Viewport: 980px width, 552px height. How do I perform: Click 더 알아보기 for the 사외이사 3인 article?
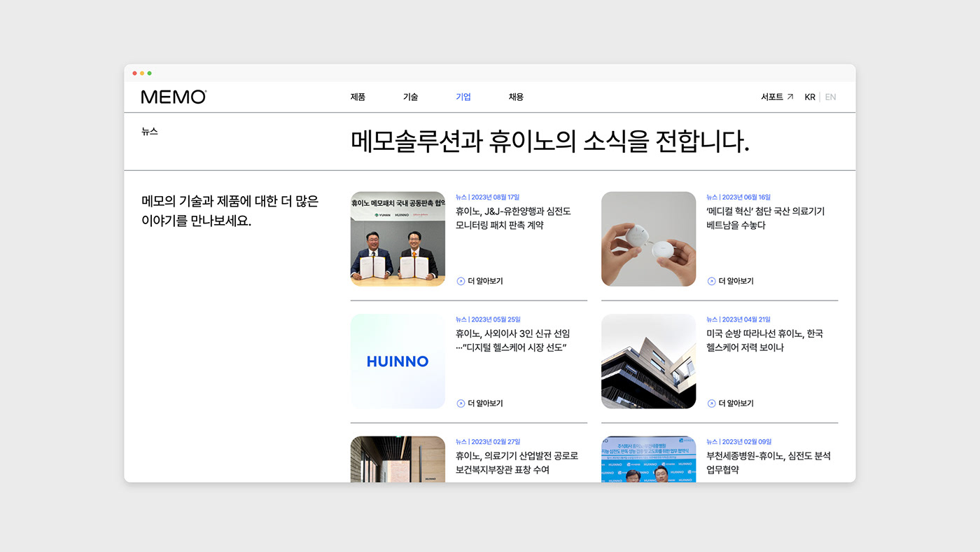[485, 403]
